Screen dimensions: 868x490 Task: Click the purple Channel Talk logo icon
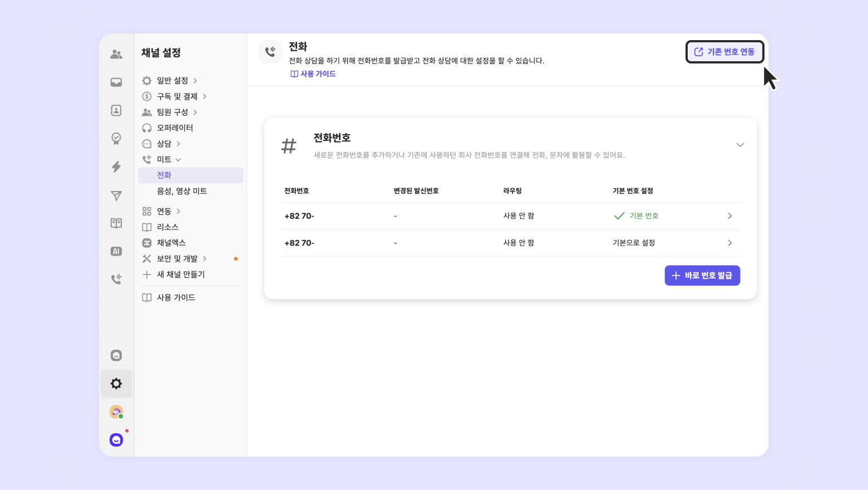[x=116, y=440]
